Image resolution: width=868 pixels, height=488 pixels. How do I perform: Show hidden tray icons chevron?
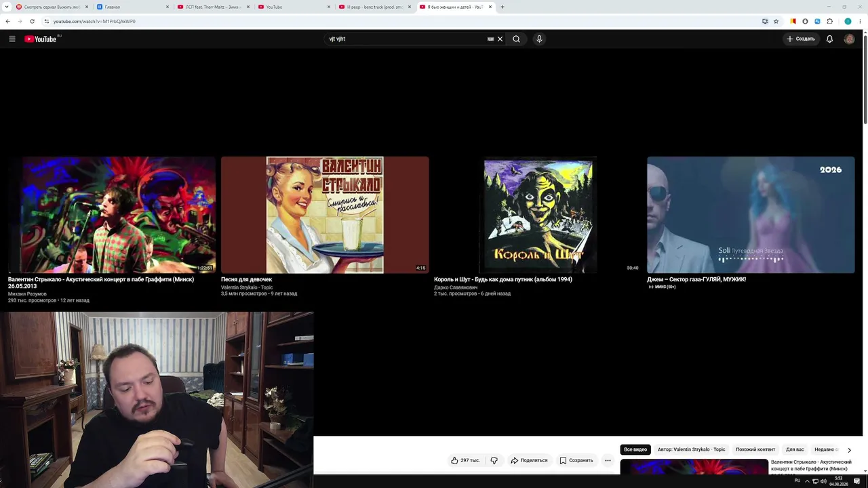tap(807, 481)
